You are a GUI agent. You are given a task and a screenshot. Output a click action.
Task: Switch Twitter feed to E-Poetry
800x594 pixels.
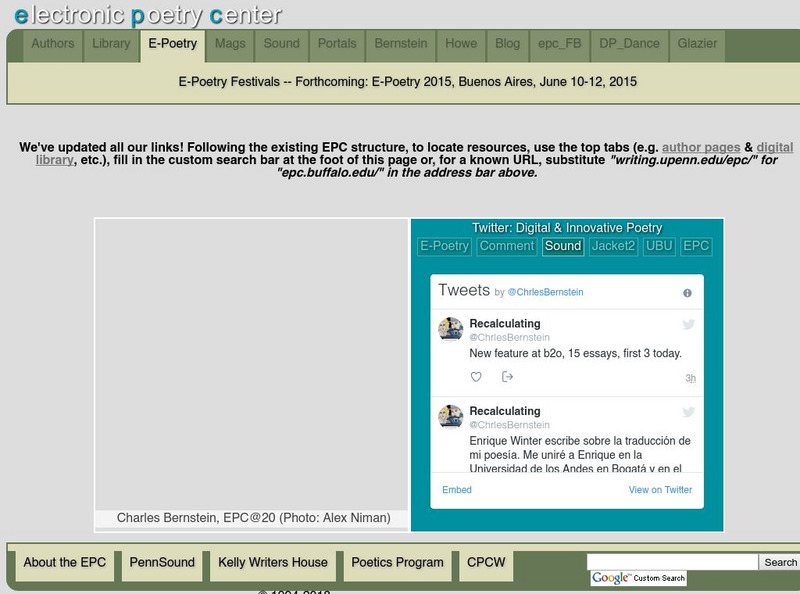click(444, 246)
